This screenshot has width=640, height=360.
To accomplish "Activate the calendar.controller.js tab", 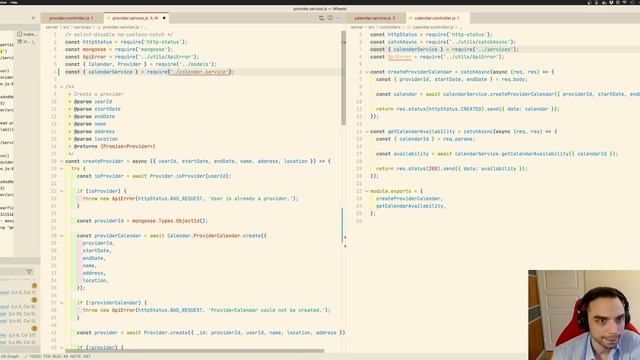I will 437,18.
